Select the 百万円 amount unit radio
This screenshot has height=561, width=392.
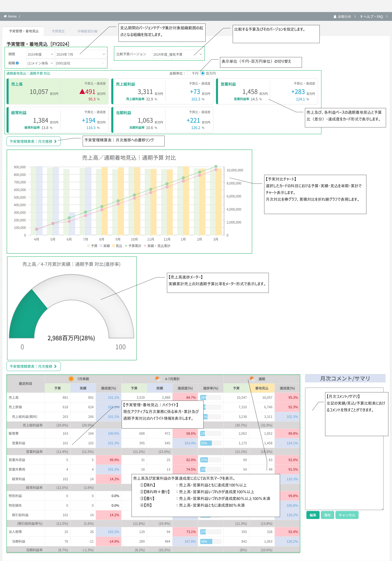[x=203, y=73]
